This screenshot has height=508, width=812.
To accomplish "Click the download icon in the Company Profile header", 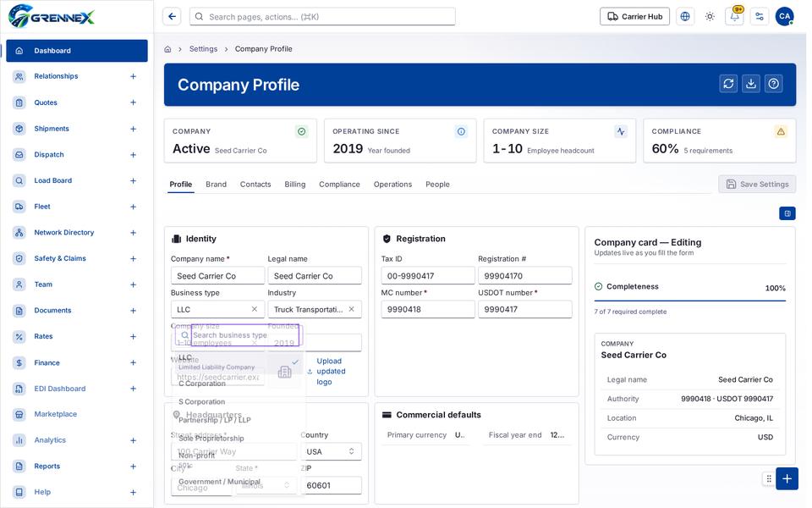I will click(x=751, y=84).
